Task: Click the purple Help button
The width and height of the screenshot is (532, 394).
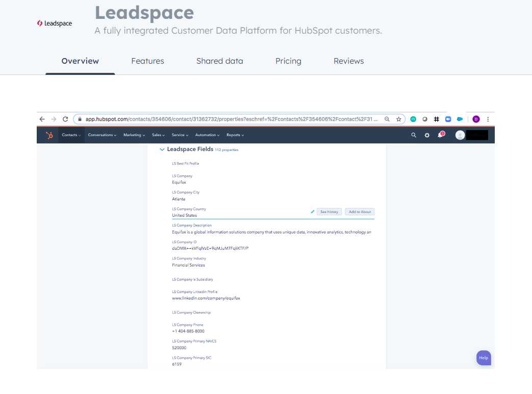Action: point(484,358)
